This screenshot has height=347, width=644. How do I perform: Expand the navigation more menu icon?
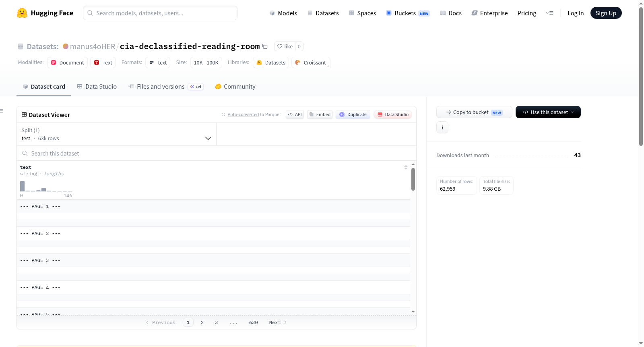coord(549,13)
